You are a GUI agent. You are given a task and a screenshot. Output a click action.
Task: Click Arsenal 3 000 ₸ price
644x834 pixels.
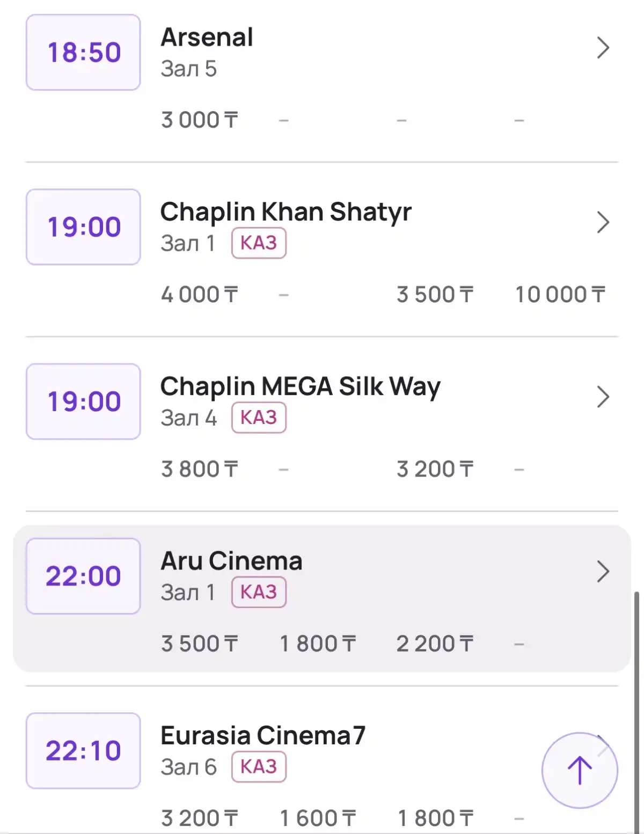199,120
